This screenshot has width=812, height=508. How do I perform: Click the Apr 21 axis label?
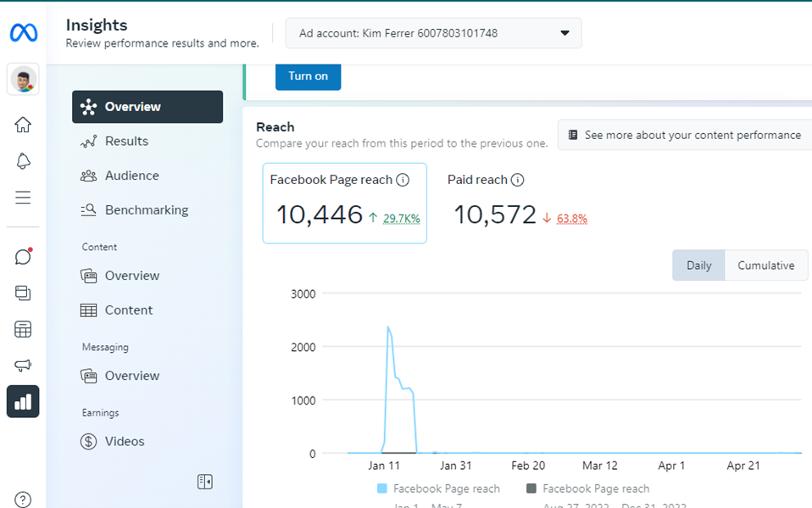tap(743, 466)
